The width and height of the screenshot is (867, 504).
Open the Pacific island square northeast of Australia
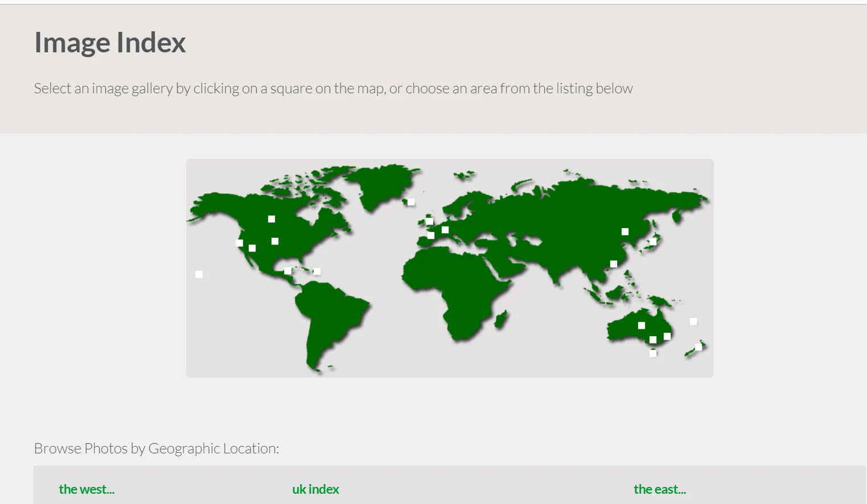[693, 321]
